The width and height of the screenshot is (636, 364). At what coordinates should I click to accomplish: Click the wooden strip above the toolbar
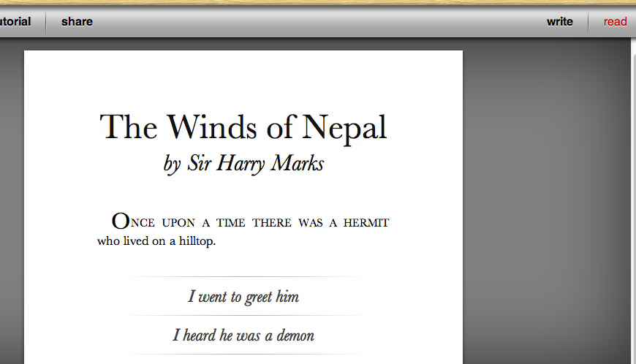point(318,2)
